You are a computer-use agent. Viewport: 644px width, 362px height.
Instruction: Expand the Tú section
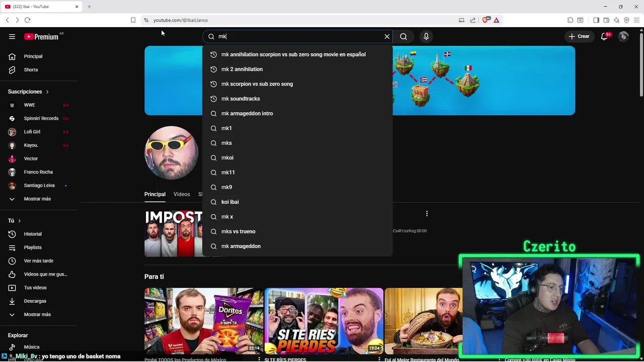[14, 221]
